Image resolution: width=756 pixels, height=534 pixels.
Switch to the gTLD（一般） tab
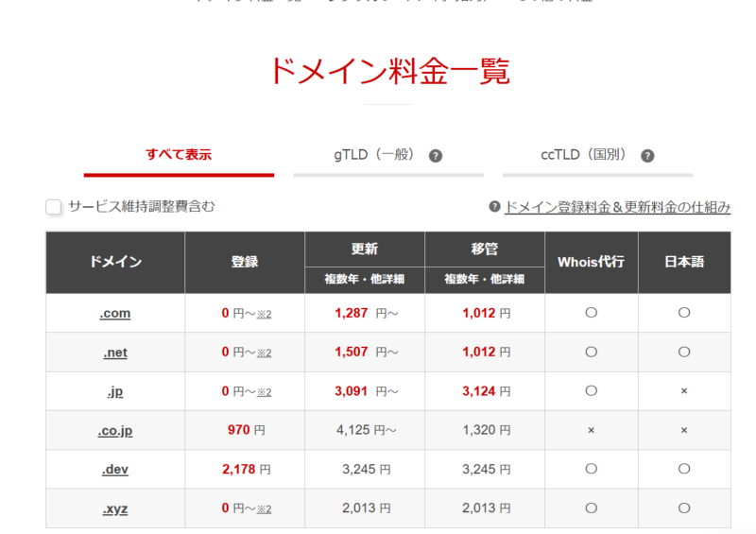374,155
